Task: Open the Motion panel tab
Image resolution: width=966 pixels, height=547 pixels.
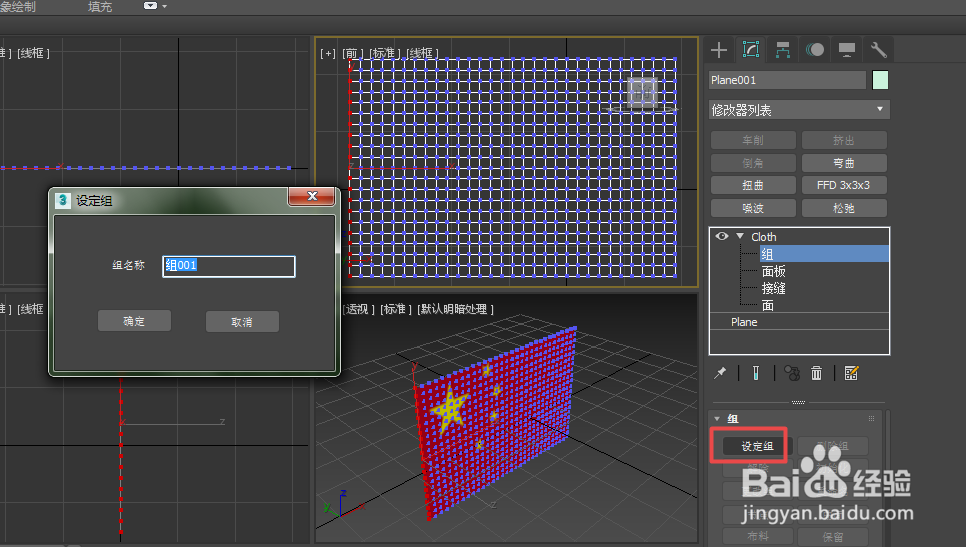Action: pos(815,50)
